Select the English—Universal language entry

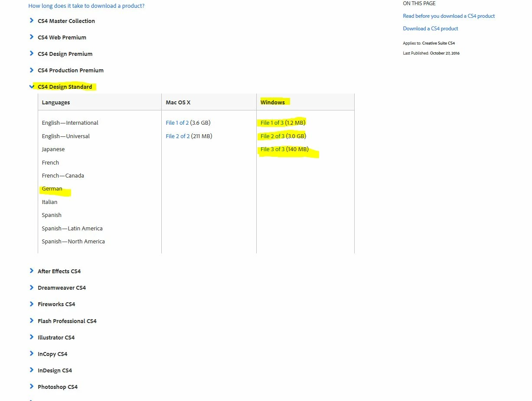tap(65, 136)
